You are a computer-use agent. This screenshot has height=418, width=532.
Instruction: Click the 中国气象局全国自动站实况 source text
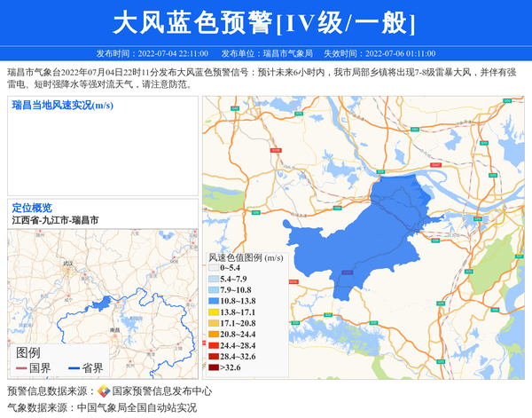pyautogui.click(x=137, y=407)
